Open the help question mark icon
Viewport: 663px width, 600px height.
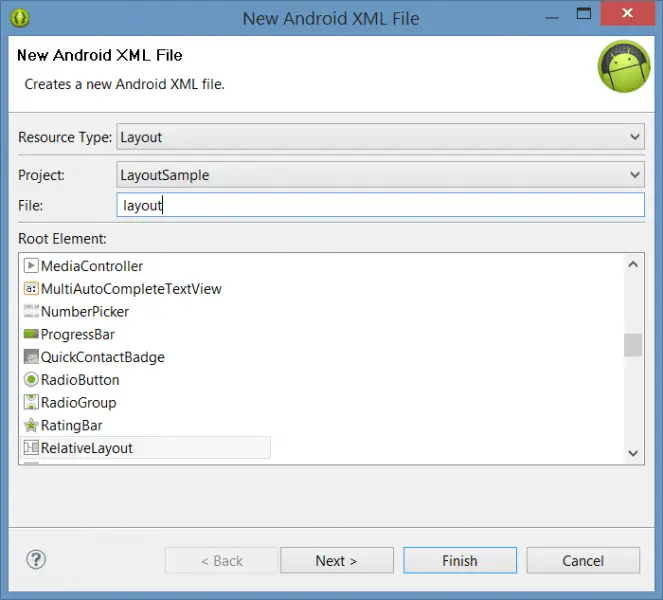(36, 560)
